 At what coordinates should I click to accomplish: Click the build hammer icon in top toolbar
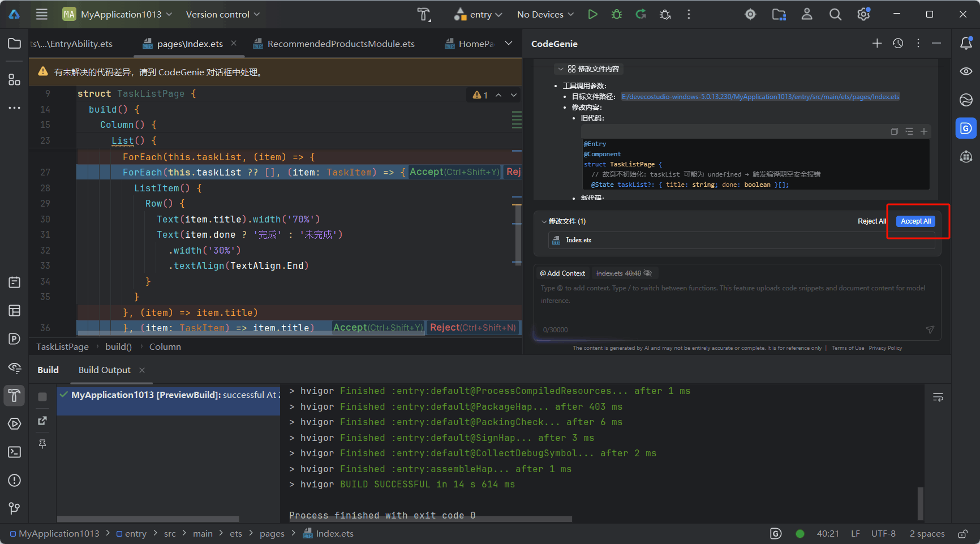click(424, 14)
